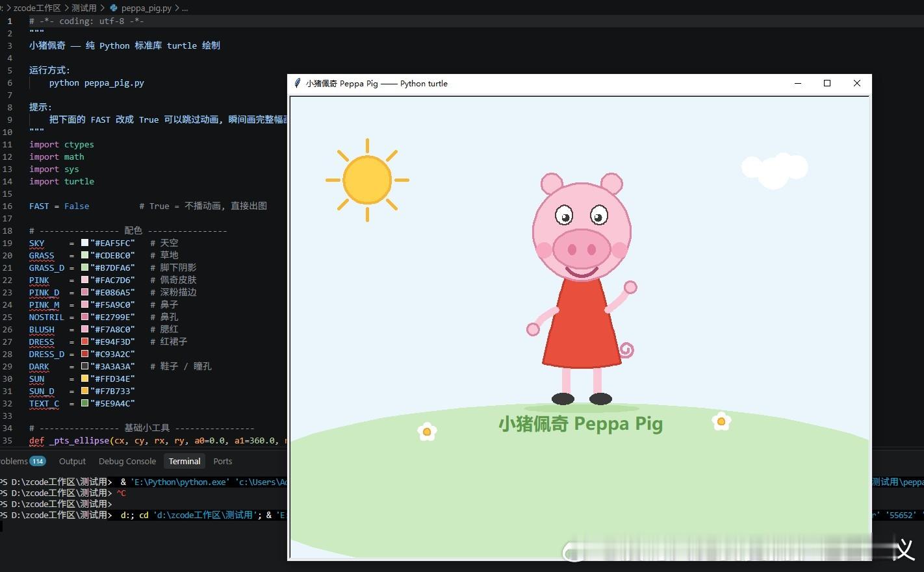Screen dimensions: 924x572
Task: Click the pink swatch next to "#FAC7D6"
Action: (x=84, y=280)
